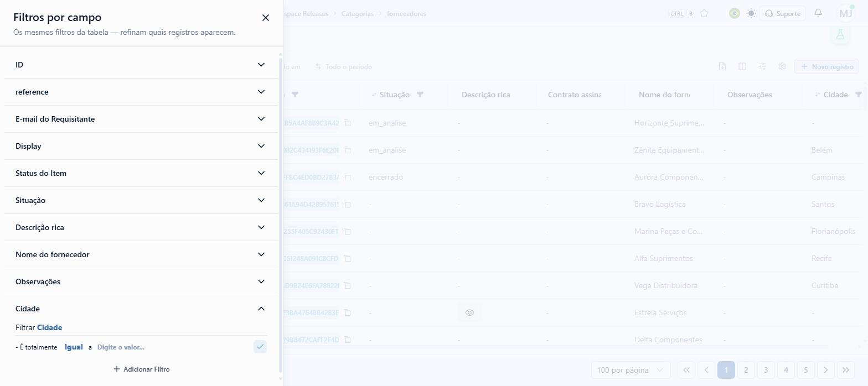868x386 pixels.
Task: Copy the ID in the Marina Peças row
Action: pos(347,231)
